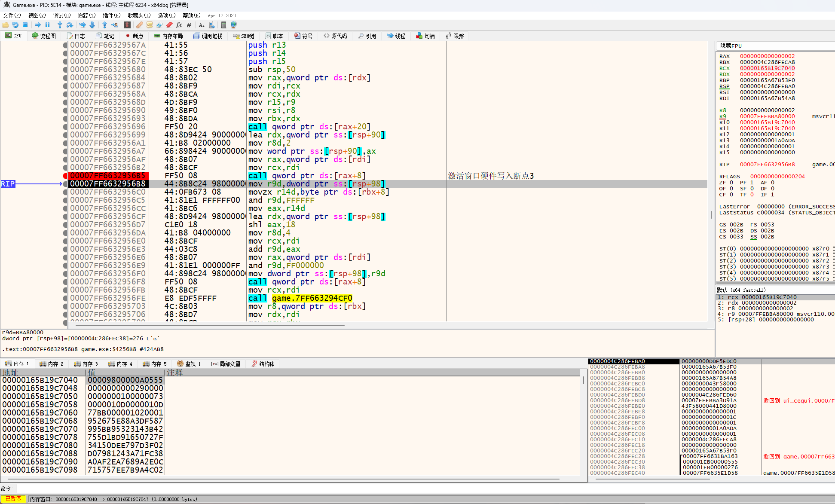
Task: Click the functions fx toolbar icon
Action: tap(179, 25)
